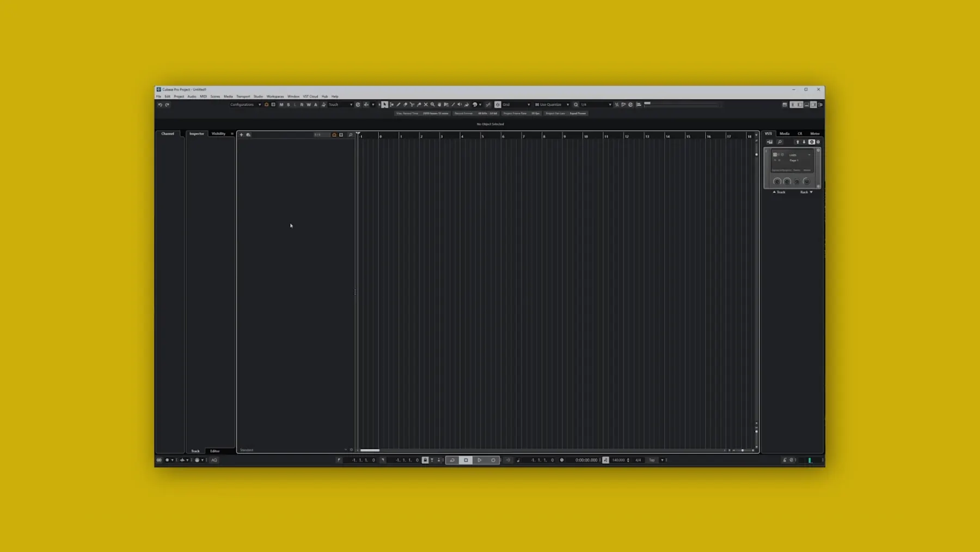Switch to the Media tab in right zone
Screen dimensions: 980x552
tap(785, 134)
